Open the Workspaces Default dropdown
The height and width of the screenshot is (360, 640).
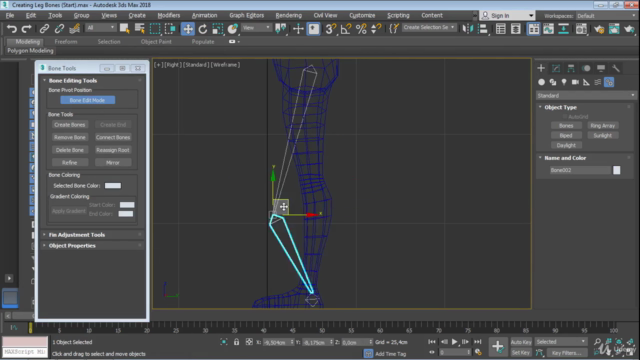605,16
